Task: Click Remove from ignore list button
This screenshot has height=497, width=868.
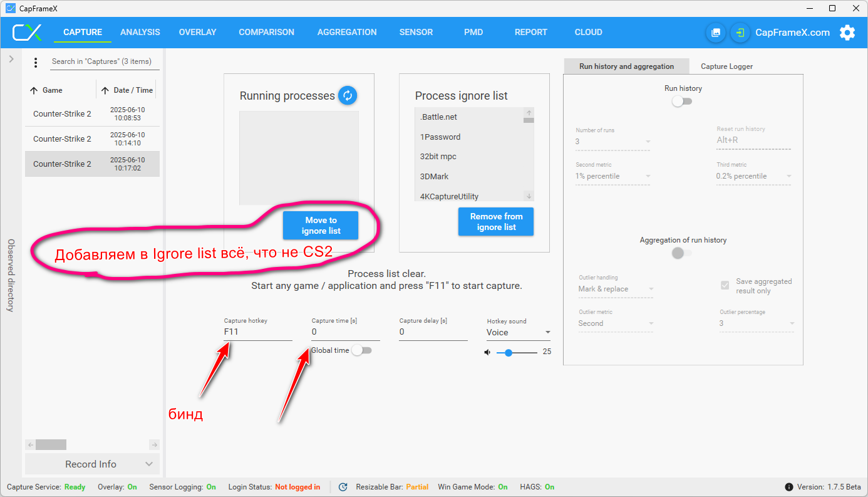Action: [496, 222]
